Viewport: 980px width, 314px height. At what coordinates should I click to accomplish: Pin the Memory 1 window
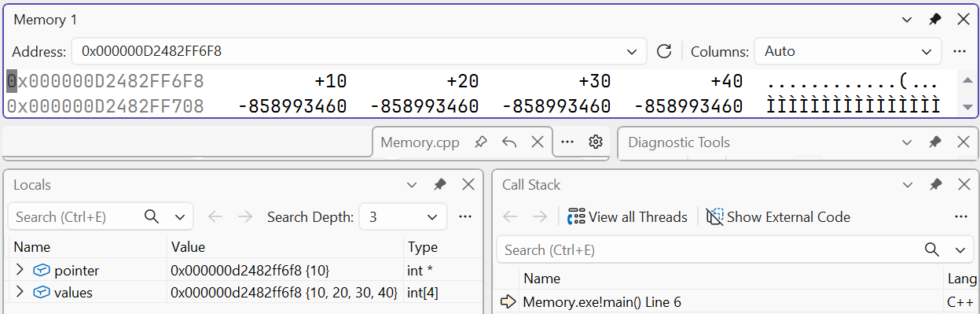934,20
